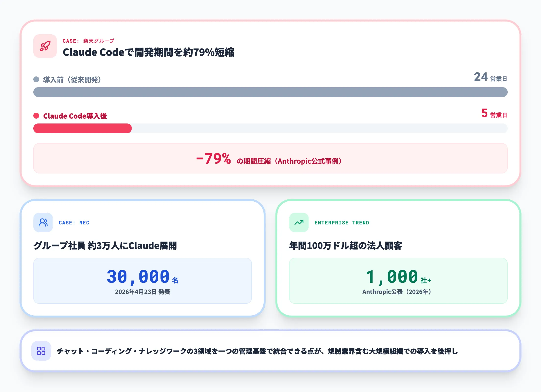Click the four-squares grid icon in the bottom banner
Screen dimensions: 541x392
pyautogui.click(x=41, y=351)
